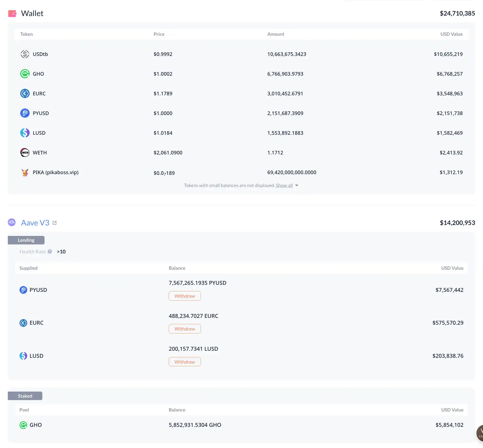Select the Staked tab label
Screen dimensions: 483x448
click(x=25, y=396)
